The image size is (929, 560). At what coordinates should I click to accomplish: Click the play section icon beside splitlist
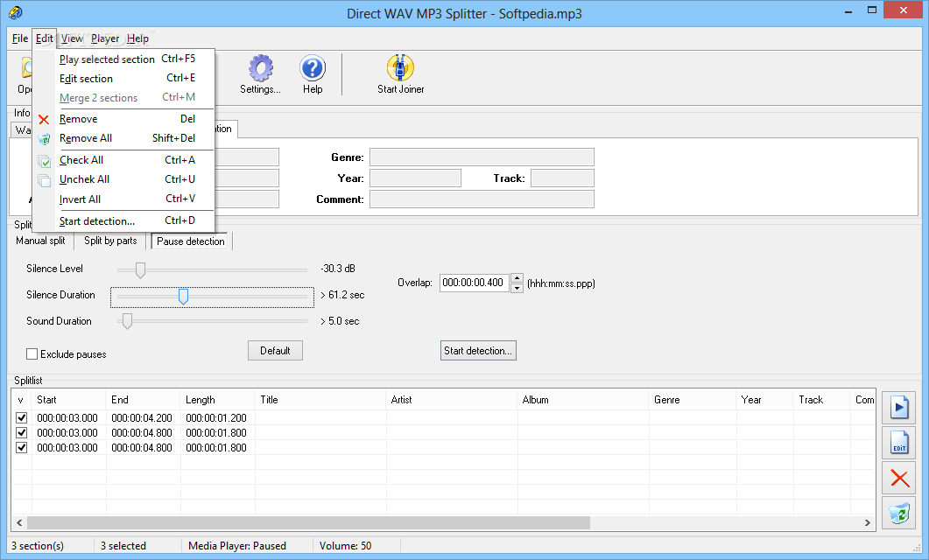pyautogui.click(x=899, y=407)
